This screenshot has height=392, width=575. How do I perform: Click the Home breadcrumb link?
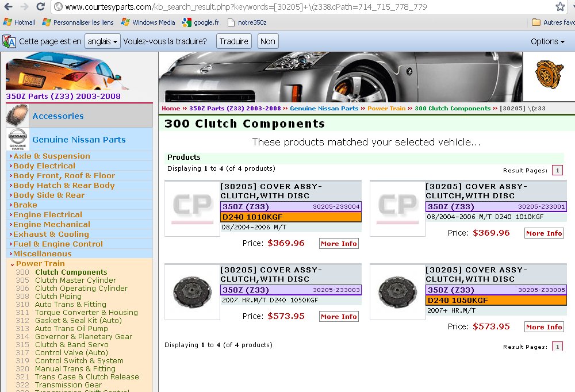click(x=171, y=108)
